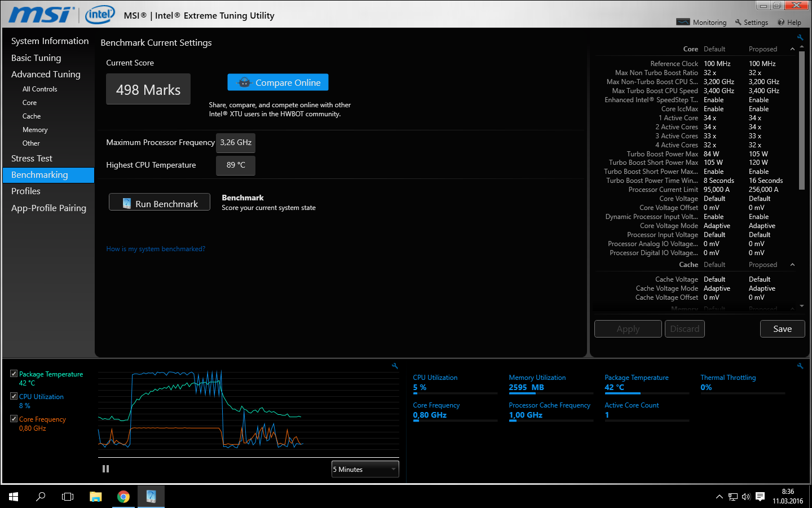The height and width of the screenshot is (508, 812).
Task: Click the wrench icon in the monitor stats panel
Action: click(800, 366)
